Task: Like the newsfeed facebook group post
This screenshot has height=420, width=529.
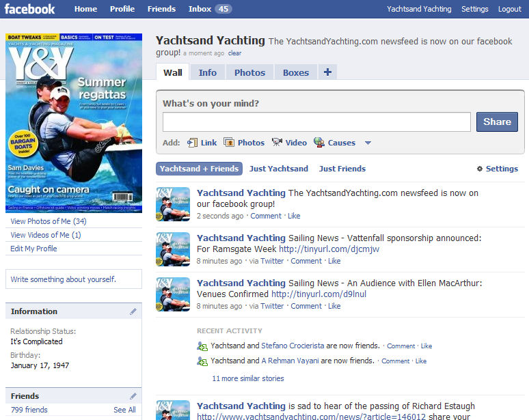Action: point(294,216)
